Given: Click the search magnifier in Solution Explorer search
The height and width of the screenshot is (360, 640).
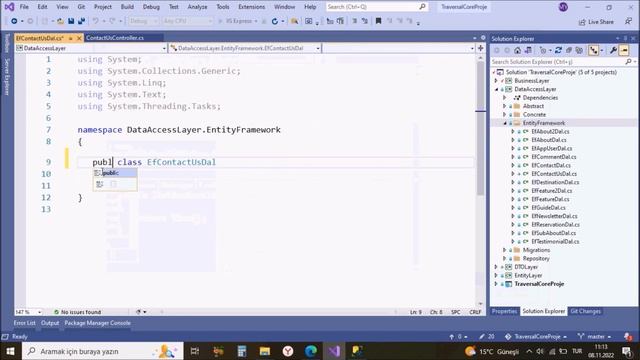Looking at the screenshot, I should click(628, 62).
